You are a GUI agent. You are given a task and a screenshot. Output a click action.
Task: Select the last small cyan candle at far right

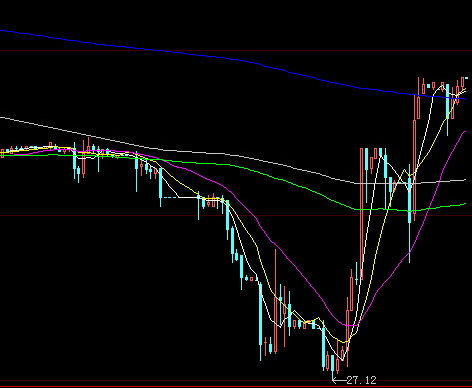click(466, 78)
